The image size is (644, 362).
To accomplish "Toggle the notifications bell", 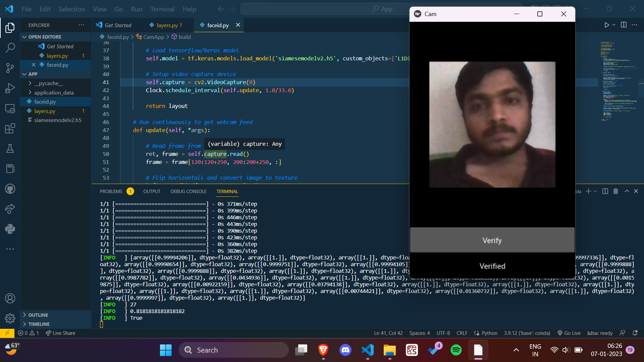I will pyautogui.click(x=636, y=333).
